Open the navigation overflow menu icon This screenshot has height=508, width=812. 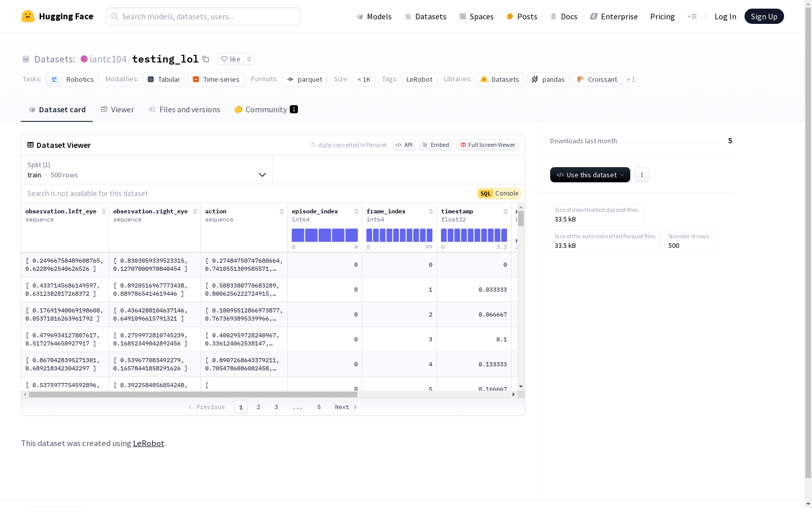(x=692, y=16)
